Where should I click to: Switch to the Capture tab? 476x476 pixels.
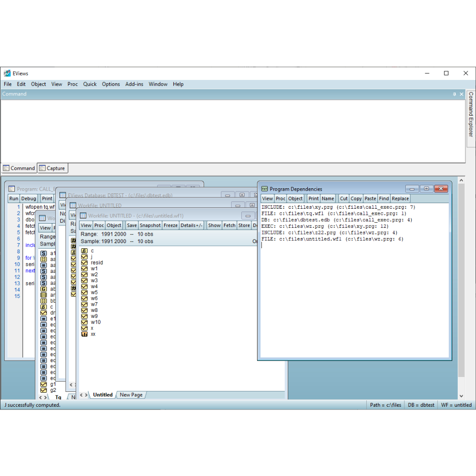[52, 168]
